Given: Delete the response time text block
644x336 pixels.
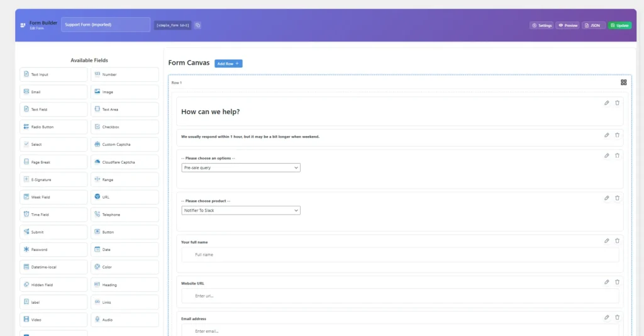Looking at the screenshot, I should (617, 135).
